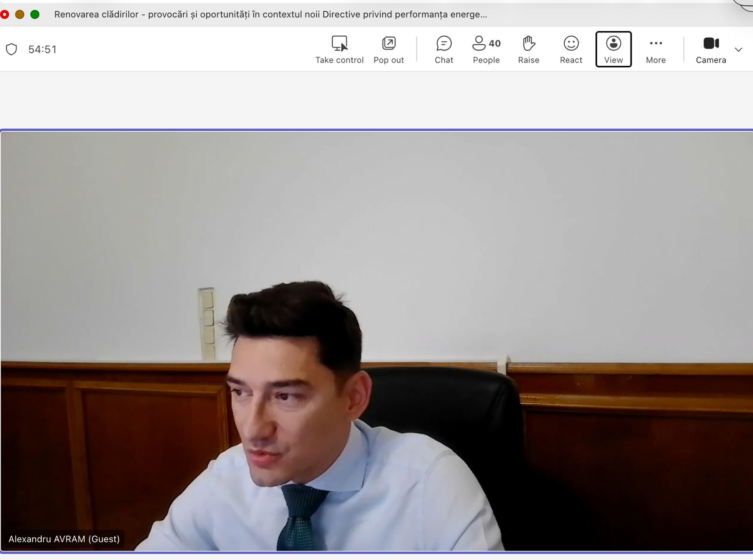Click the 54:51 meeting timer

point(42,49)
